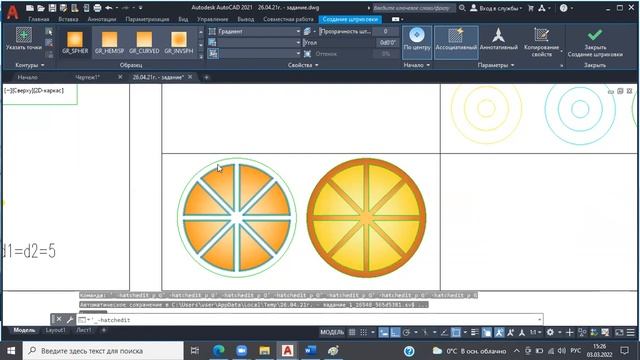Click Копирование свойств match properties icon

point(542,35)
